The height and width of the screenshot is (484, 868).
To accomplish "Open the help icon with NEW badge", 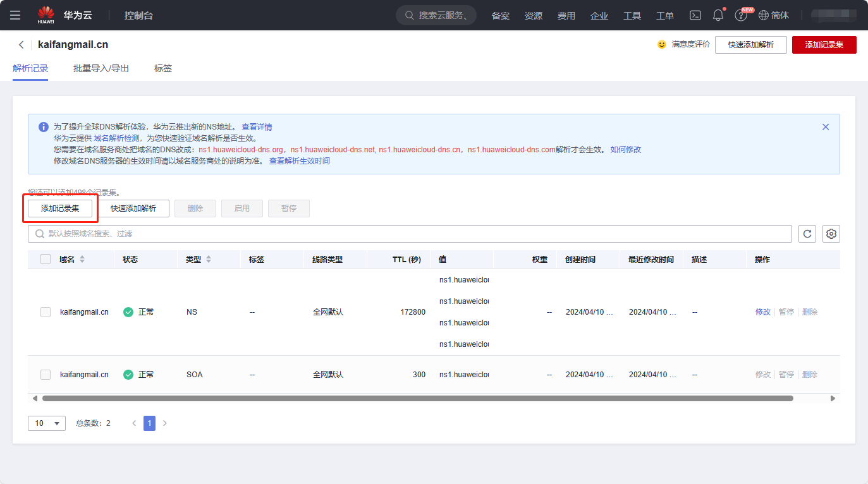I will 741,15.
